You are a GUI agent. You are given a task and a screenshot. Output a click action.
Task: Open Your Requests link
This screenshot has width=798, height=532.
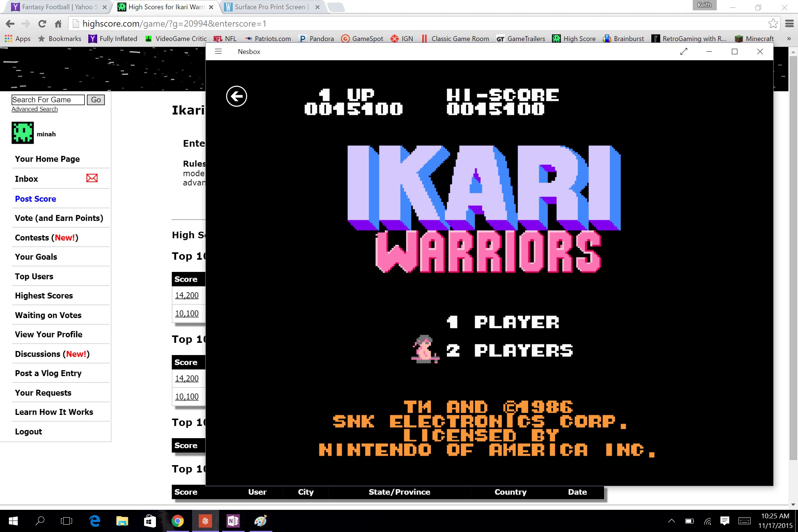(x=43, y=393)
